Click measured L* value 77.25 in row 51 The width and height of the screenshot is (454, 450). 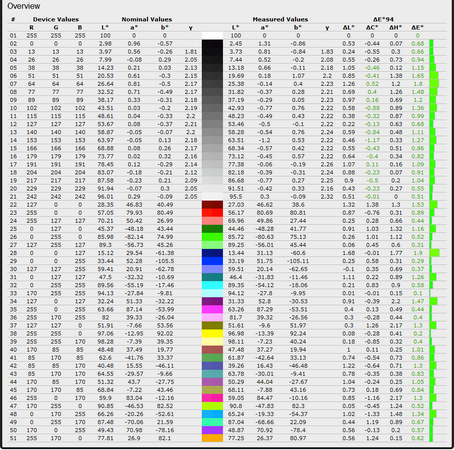point(236,438)
